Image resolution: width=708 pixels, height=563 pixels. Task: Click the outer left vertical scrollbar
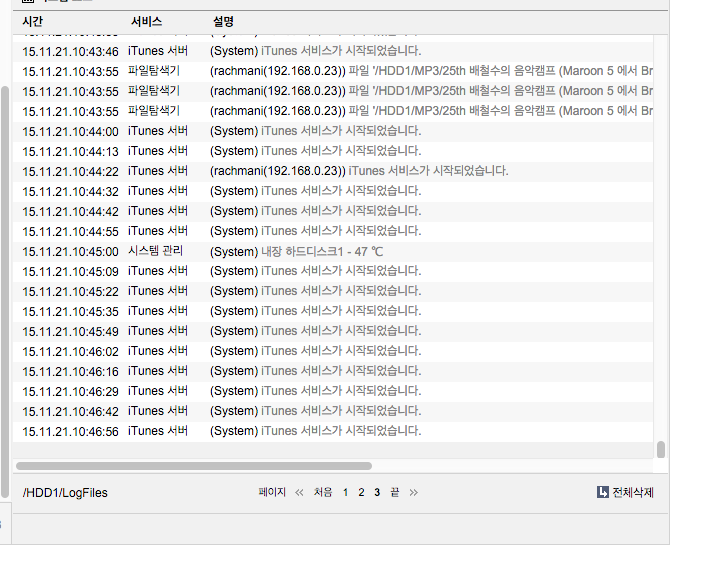5,292
